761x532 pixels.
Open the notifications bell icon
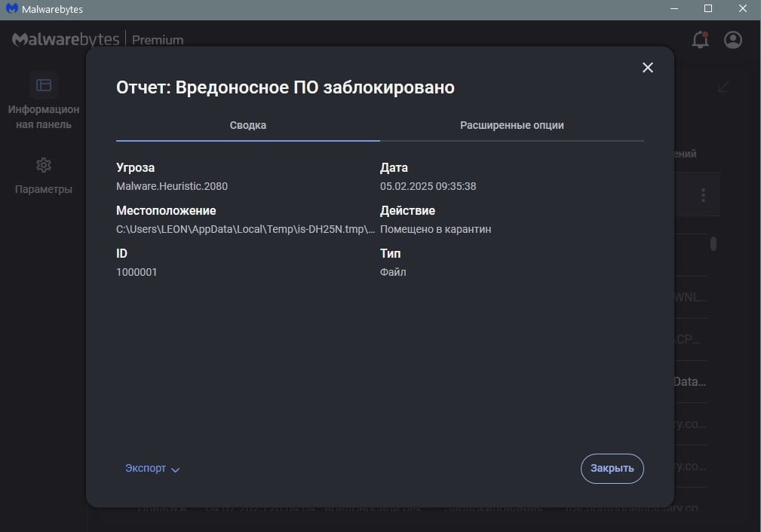(700, 39)
